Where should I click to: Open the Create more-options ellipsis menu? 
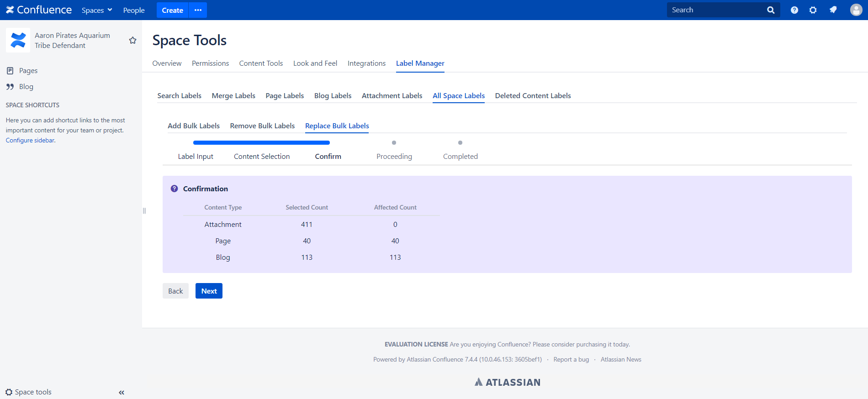198,10
